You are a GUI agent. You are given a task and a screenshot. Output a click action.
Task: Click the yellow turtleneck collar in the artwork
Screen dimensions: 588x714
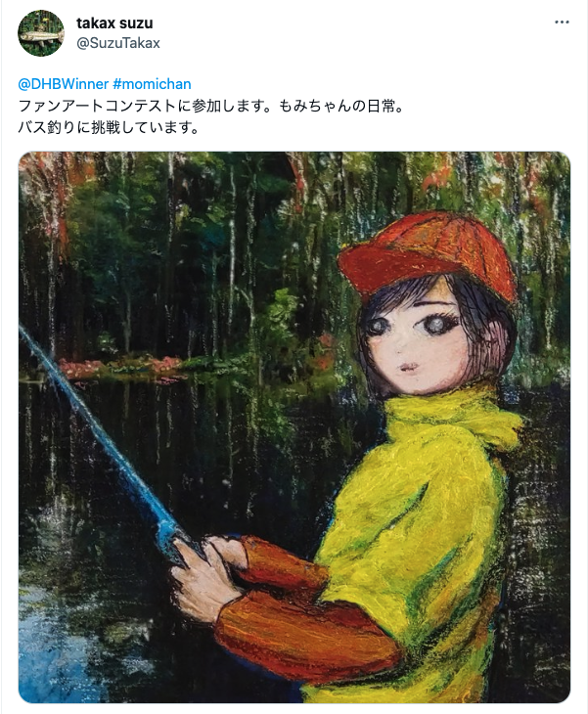[x=449, y=417]
